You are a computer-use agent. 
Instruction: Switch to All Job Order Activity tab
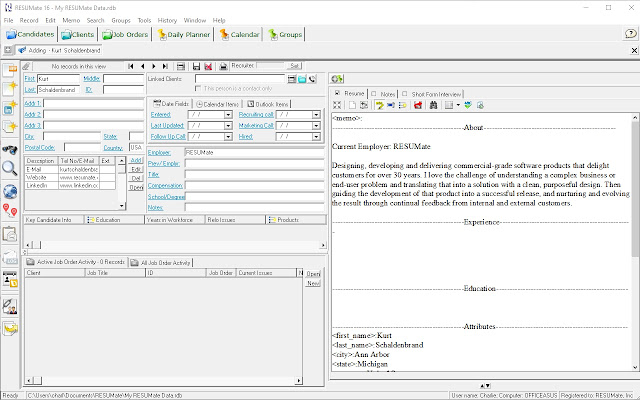(161, 263)
